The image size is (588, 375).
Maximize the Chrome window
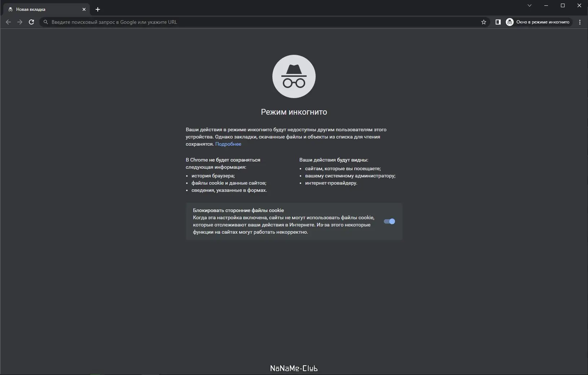click(x=563, y=5)
